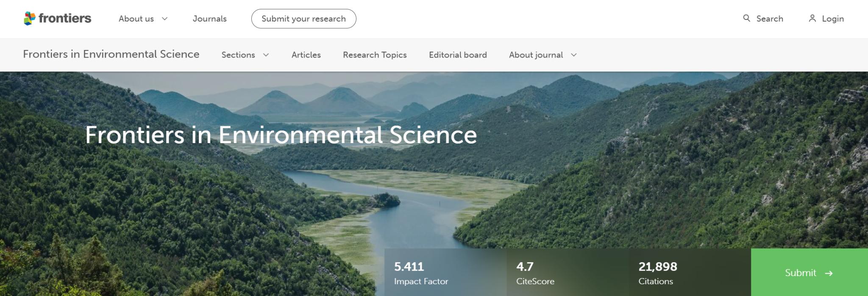This screenshot has height=296, width=868.
Task: Click the user profile login icon
Action: click(812, 18)
